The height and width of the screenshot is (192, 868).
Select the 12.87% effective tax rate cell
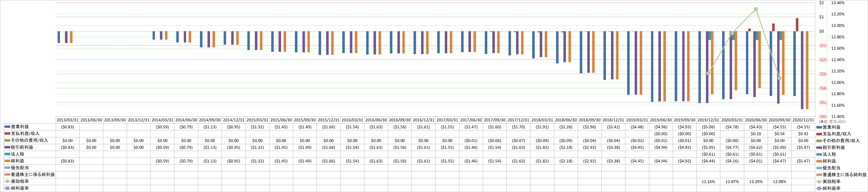[x=732, y=182]
